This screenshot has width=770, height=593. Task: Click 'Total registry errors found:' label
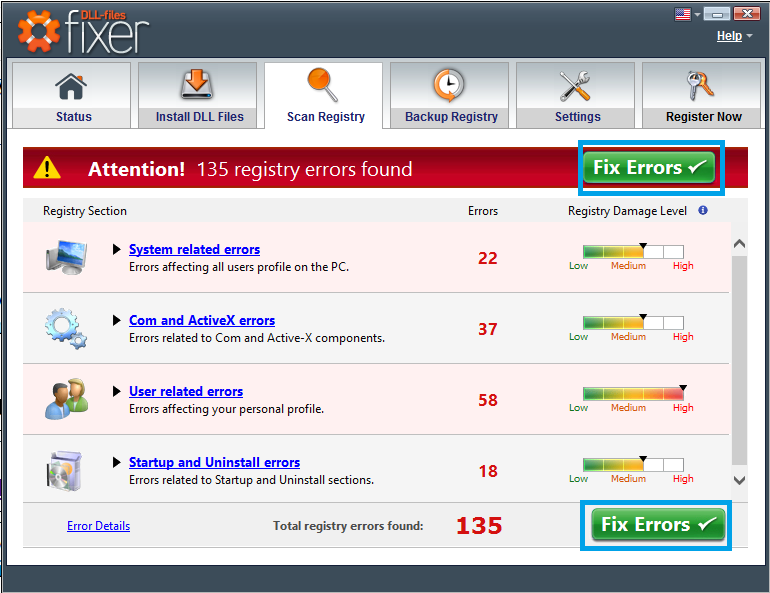pos(348,526)
